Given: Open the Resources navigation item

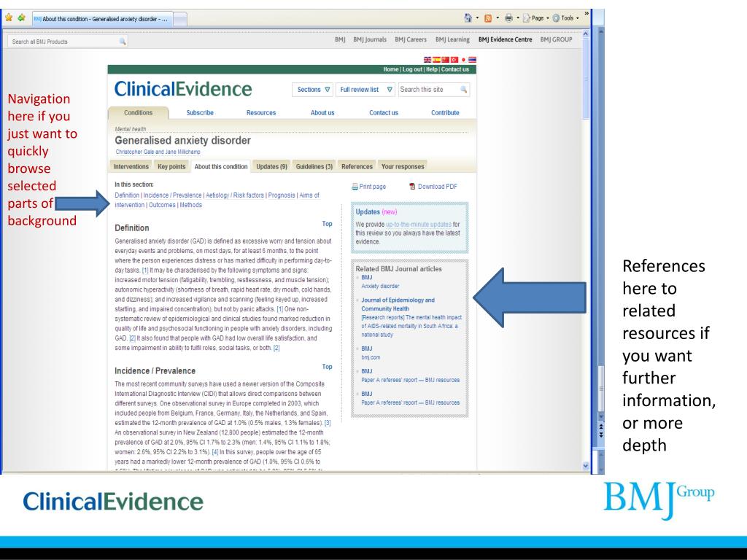Looking at the screenshot, I should [x=261, y=113].
